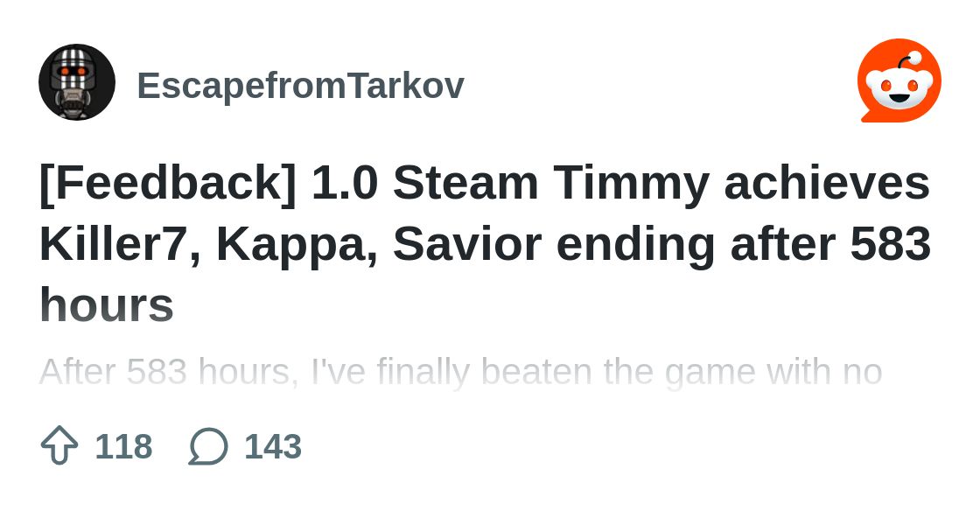Image resolution: width=980 pixels, height=511 pixels.
Task: Open comments via the speech bubble icon
Action: 208,446
